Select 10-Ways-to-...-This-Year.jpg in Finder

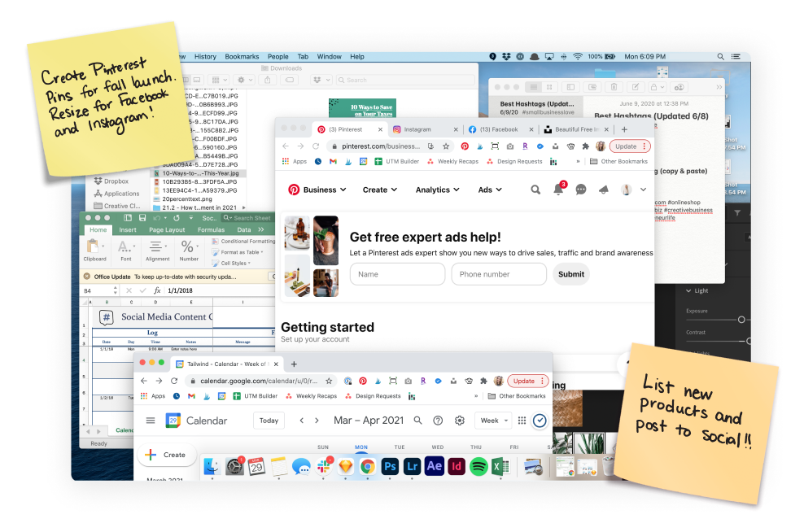(x=198, y=173)
